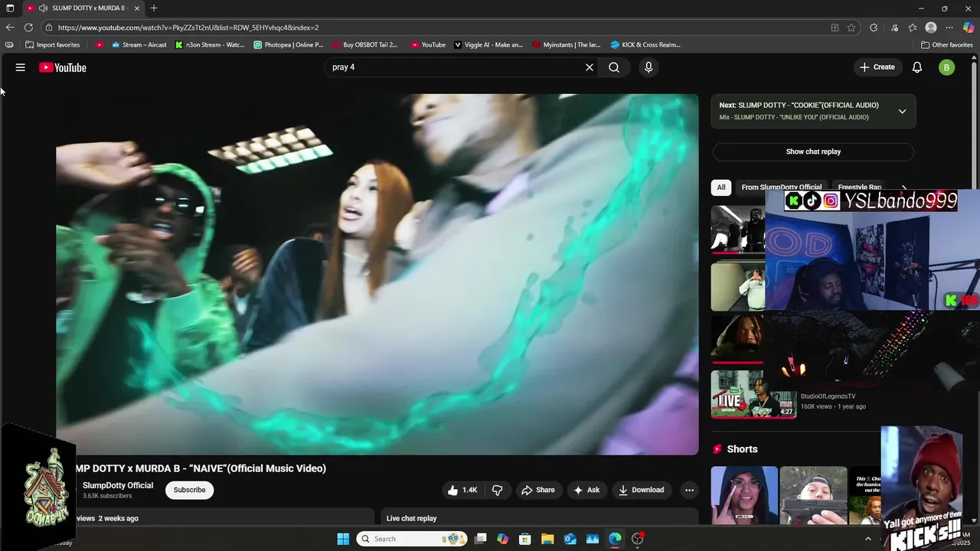Open the Buy OBSBOT Tail 2 bookmark
The height and width of the screenshot is (551, 980).
point(365,45)
